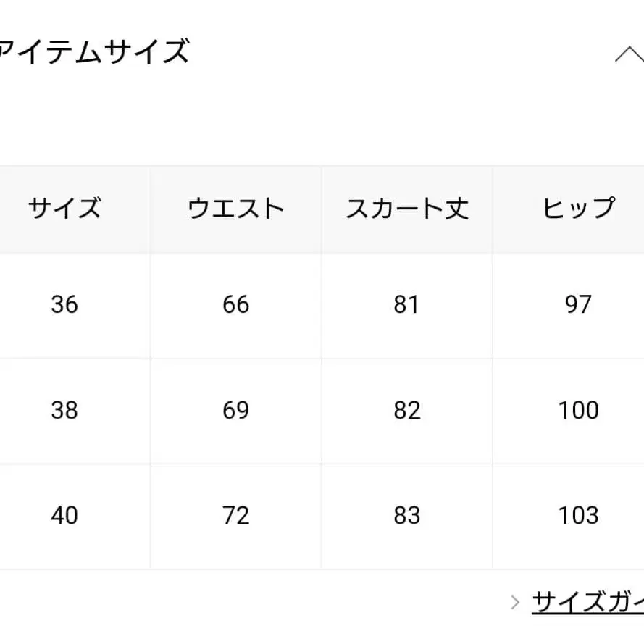Click the skirt length 81 cell
This screenshot has width=644, height=644.
(407, 305)
